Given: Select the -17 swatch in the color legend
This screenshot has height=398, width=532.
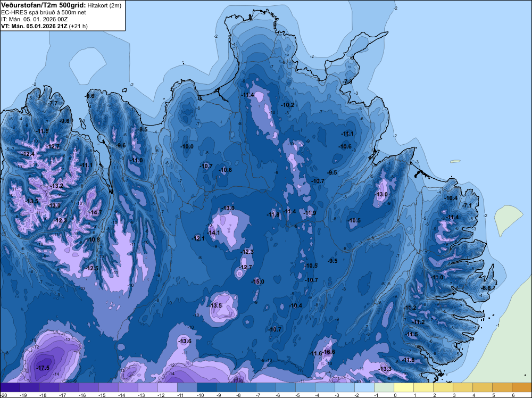Looking at the screenshot, I should click(69, 387).
